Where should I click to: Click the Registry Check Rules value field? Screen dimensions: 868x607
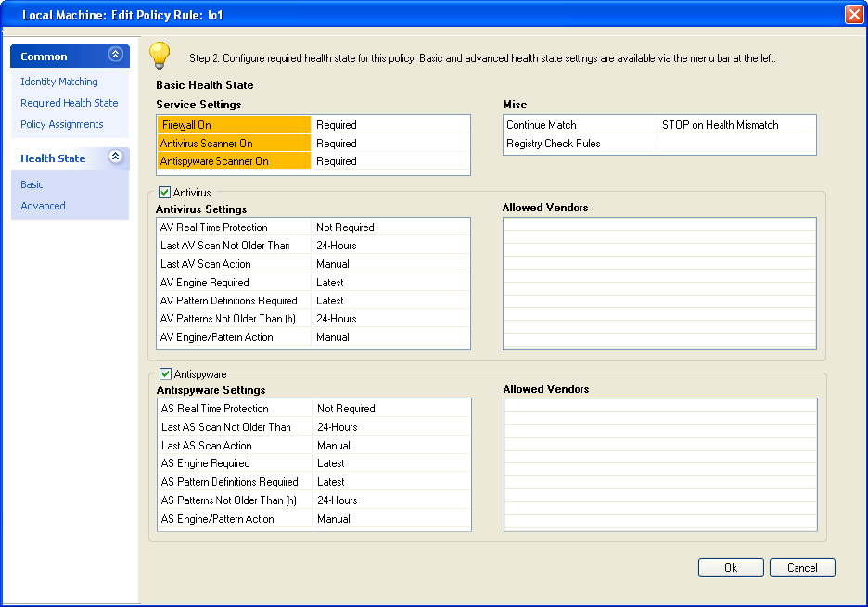(x=735, y=144)
